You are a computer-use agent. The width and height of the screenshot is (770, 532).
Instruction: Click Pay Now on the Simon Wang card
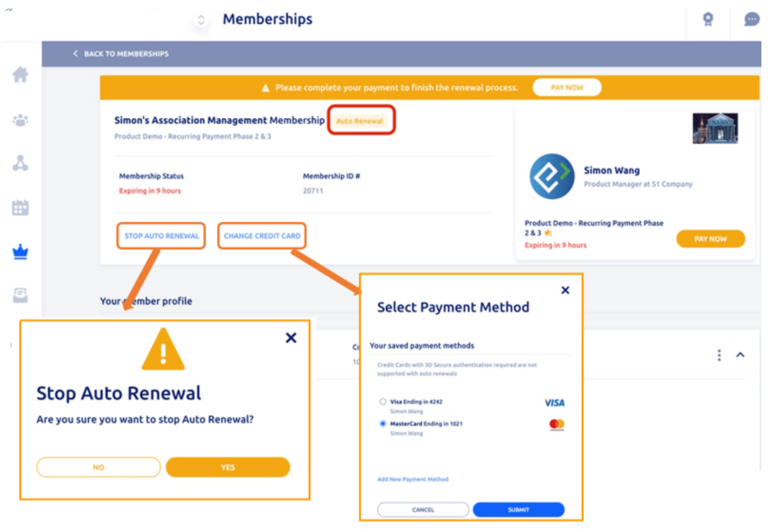tap(710, 239)
